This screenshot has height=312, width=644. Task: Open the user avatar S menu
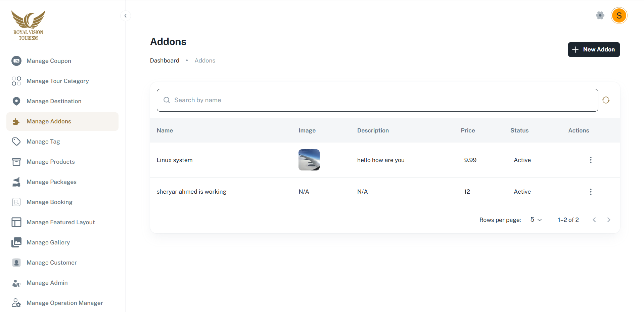(x=619, y=15)
